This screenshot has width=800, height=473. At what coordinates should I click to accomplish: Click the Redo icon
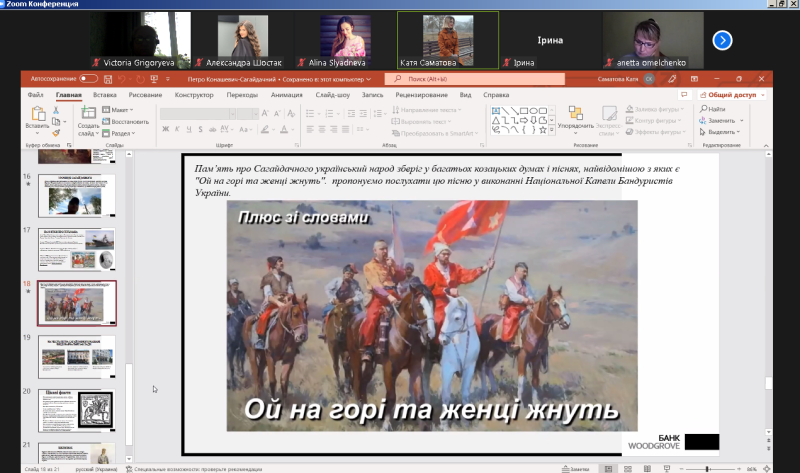140,79
